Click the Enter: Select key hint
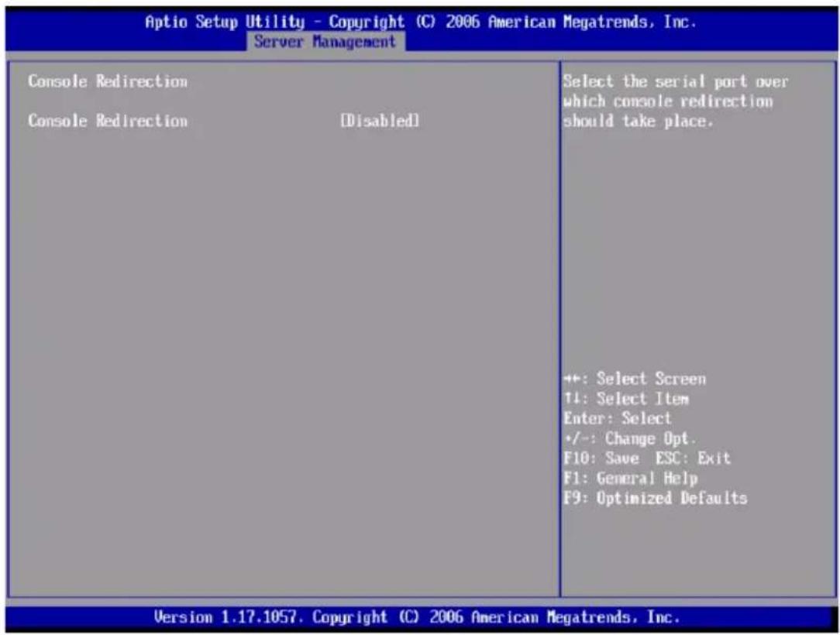This screenshot has width=840, height=635. tap(617, 418)
